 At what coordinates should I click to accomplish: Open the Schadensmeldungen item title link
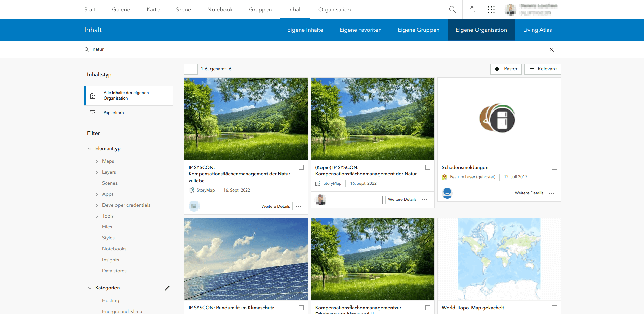pyautogui.click(x=465, y=167)
